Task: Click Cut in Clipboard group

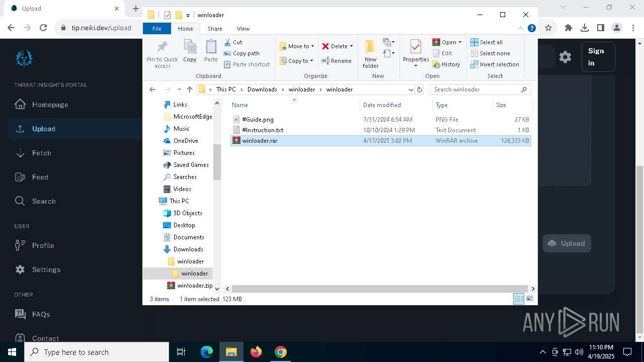Action: (x=232, y=42)
